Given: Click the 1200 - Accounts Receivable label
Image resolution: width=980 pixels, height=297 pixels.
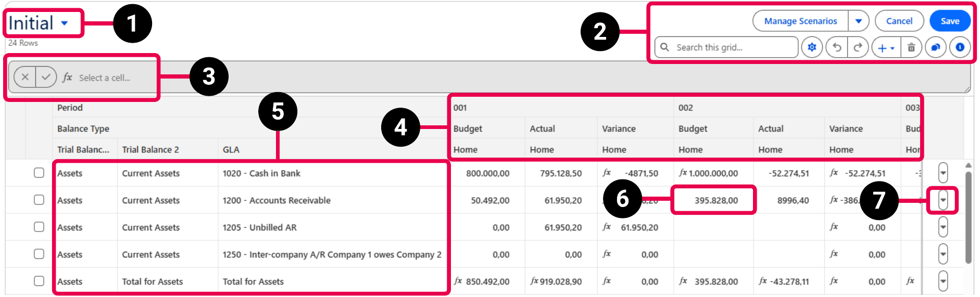Looking at the screenshot, I should 277,200.
